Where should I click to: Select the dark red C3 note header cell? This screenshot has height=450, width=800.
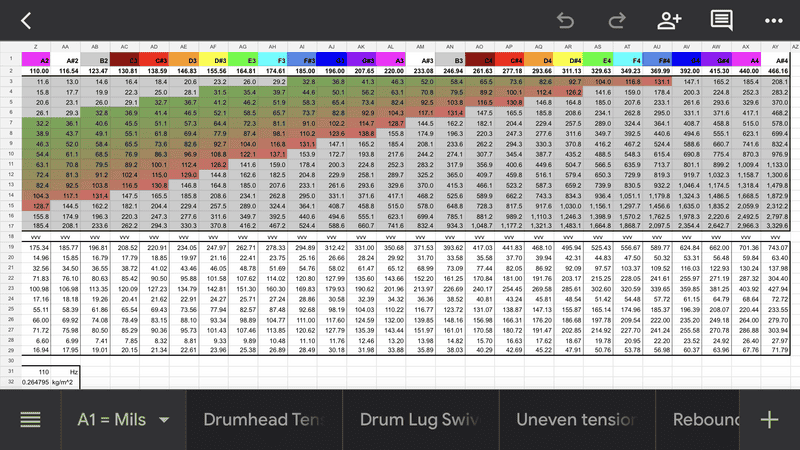[x=126, y=60]
